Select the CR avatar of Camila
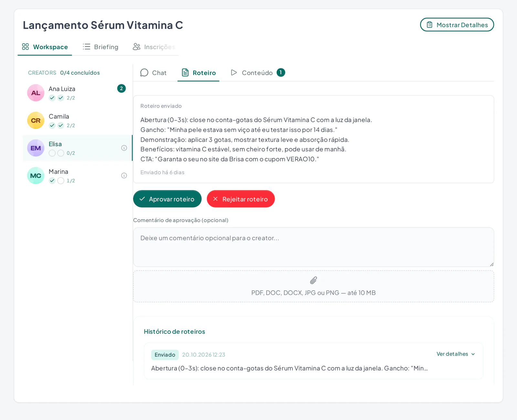This screenshot has width=517, height=420. click(36, 120)
